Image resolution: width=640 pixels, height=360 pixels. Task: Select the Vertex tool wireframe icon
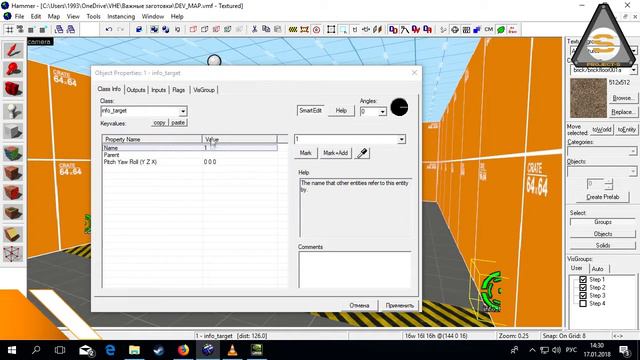(13, 254)
